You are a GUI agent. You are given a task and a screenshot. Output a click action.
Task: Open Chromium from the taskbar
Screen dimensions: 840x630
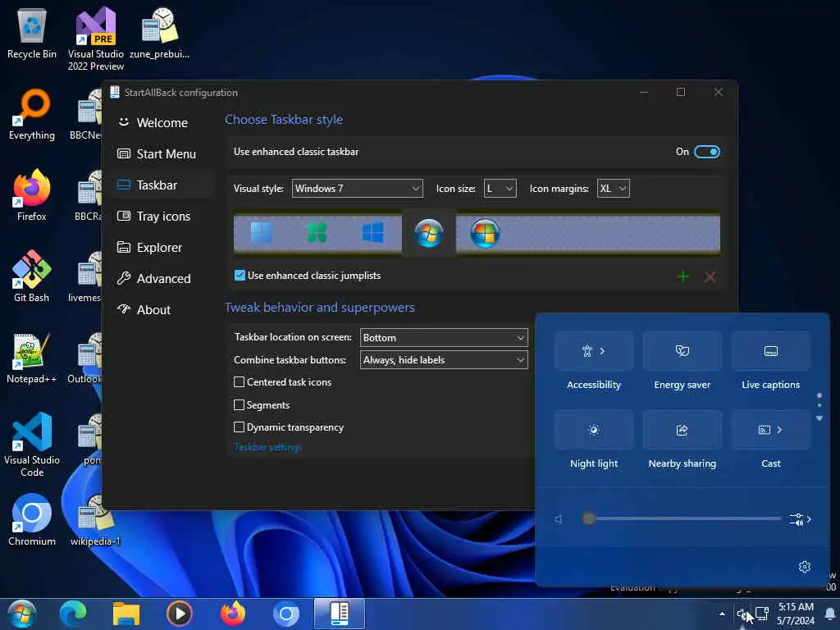pyautogui.click(x=286, y=614)
